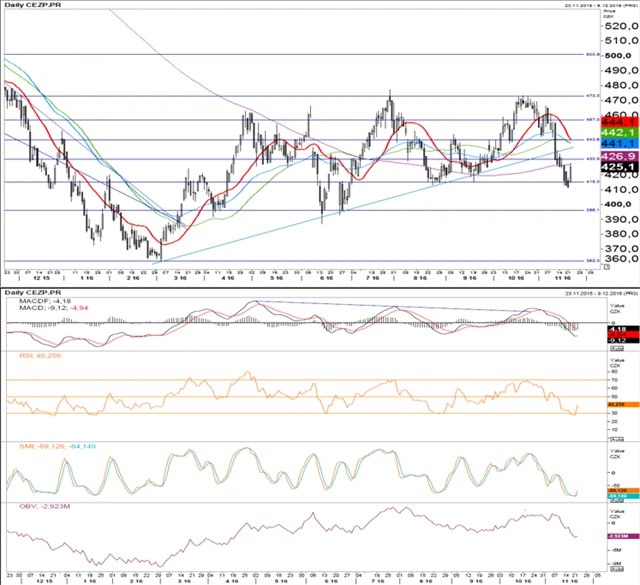Click the 500,0 mark on price axis
640x585 pixels.
[615, 56]
